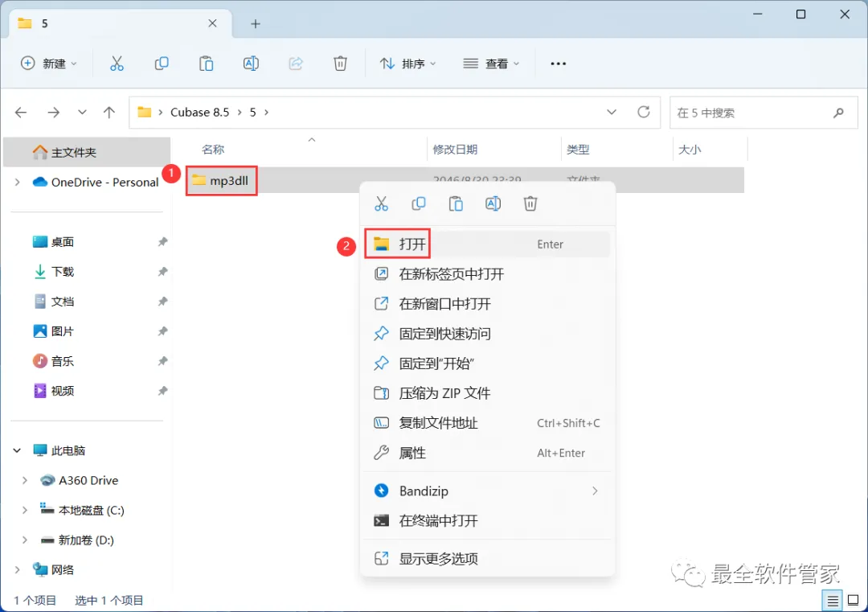The height and width of the screenshot is (612, 868).
Task: Open the Bandizip submenu
Action: tap(487, 491)
